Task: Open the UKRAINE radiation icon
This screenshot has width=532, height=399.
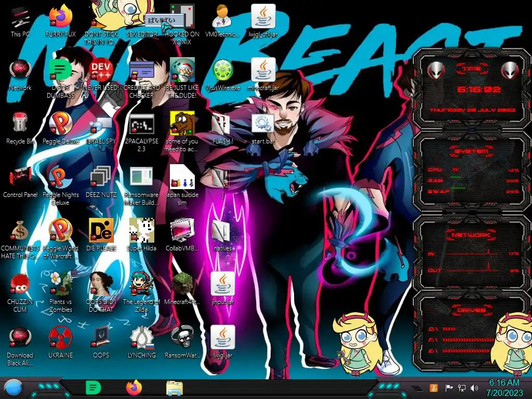Action: coord(60,343)
